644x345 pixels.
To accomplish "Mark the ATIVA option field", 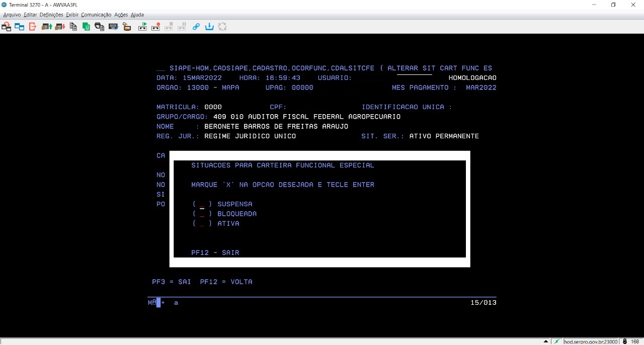I will 202,224.
